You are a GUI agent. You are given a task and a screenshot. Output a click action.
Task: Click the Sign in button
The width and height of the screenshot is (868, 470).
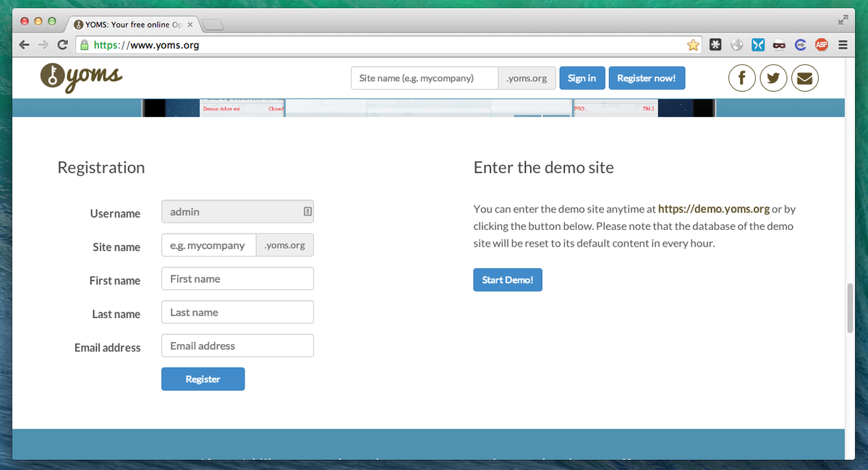pos(582,78)
